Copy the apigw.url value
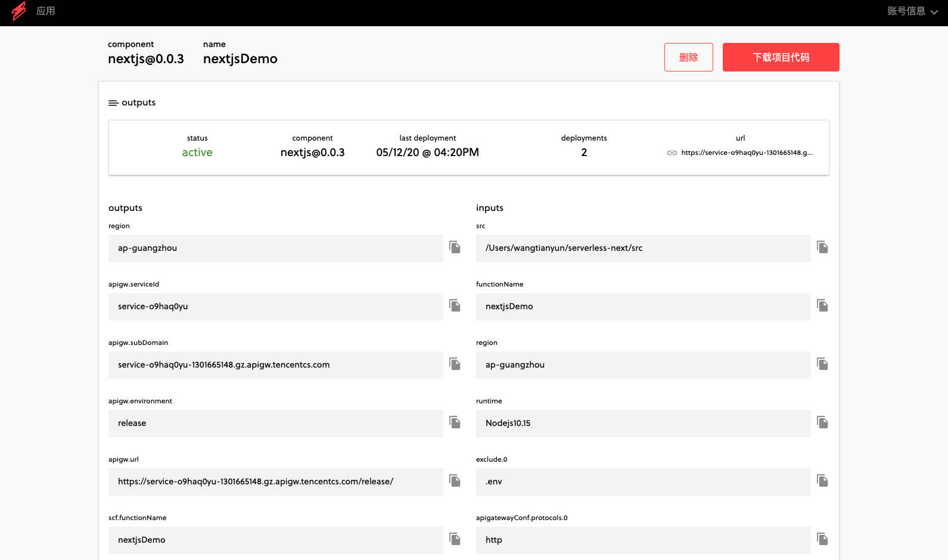The image size is (948, 560). [x=455, y=481]
